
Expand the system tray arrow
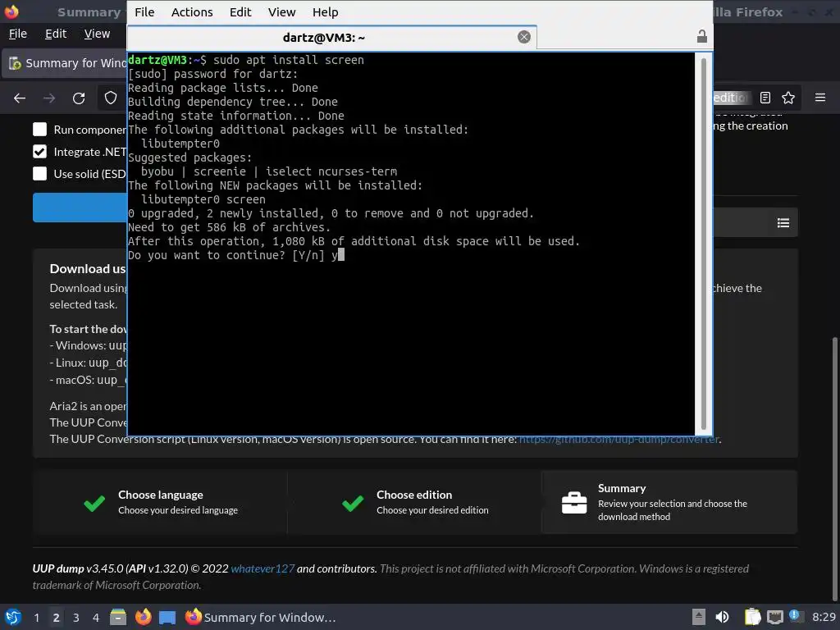(x=699, y=617)
